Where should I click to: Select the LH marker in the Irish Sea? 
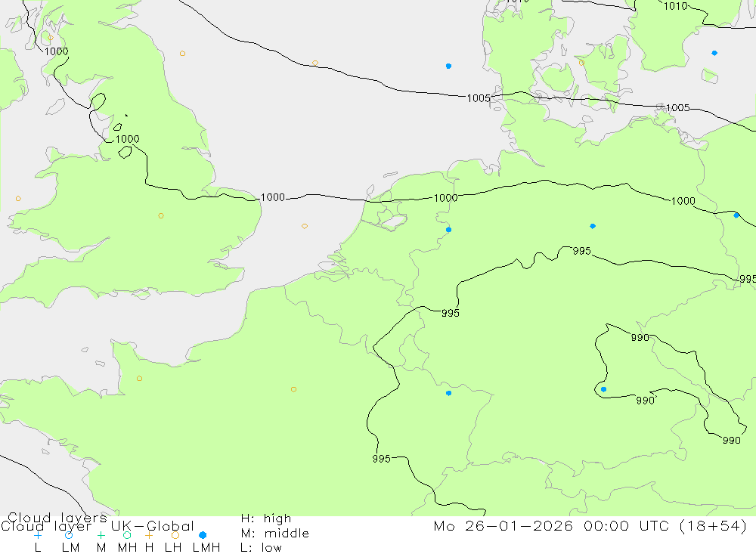coord(18,199)
